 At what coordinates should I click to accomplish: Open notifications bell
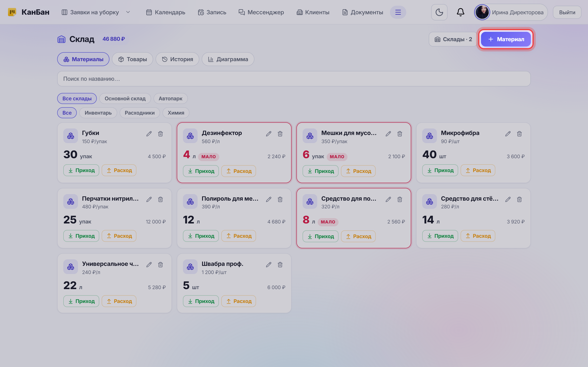460,12
